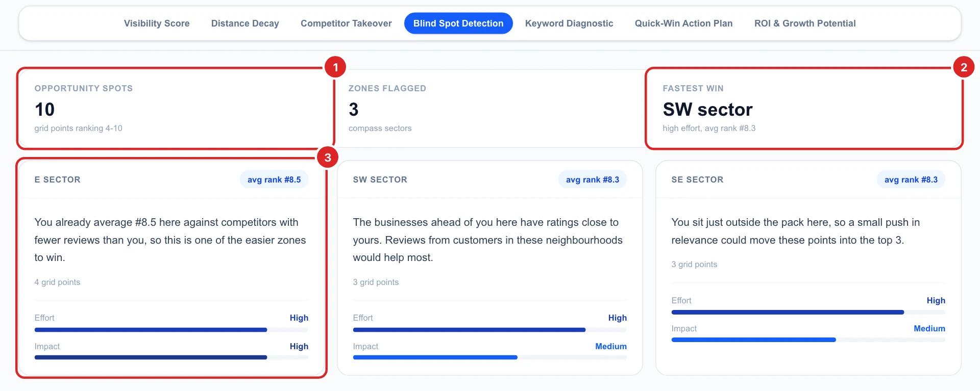Click the SW Sector effort progress bar
This screenshot has width=980, height=391.
(490, 330)
